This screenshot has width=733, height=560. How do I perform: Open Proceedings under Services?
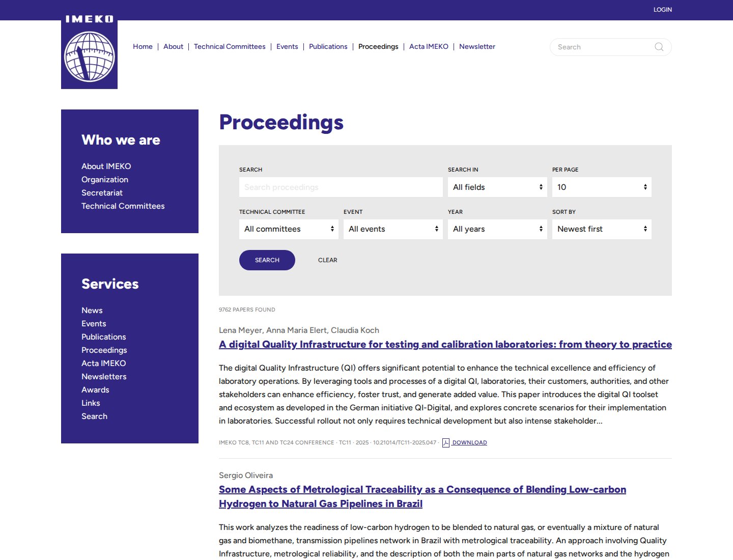pos(104,350)
